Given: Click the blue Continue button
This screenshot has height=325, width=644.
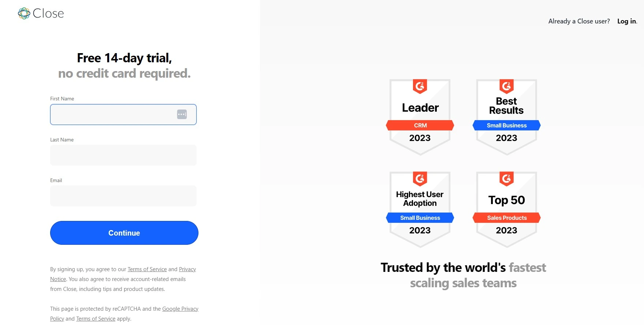Looking at the screenshot, I should [x=124, y=233].
